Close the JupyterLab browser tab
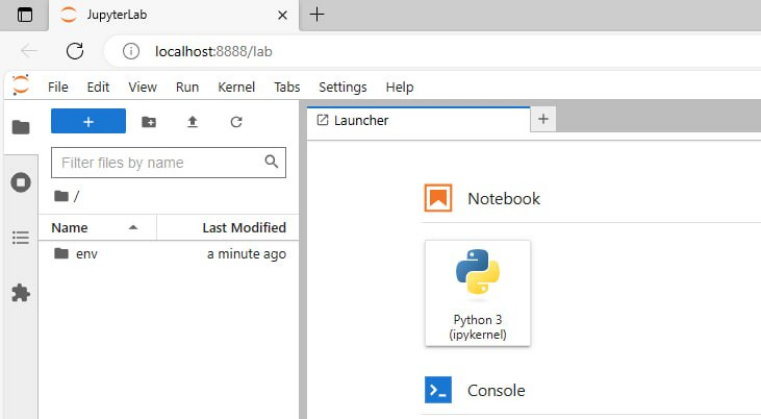This screenshot has width=761, height=419. pos(282,16)
